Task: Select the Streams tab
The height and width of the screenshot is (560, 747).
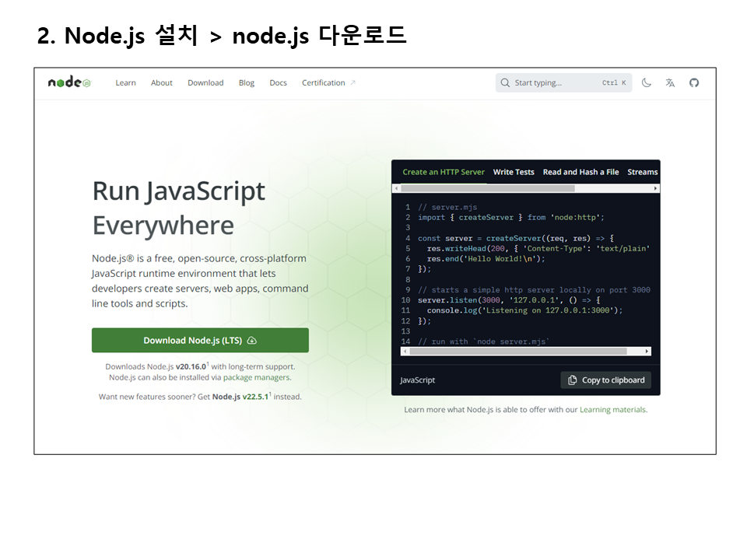Action: point(642,172)
